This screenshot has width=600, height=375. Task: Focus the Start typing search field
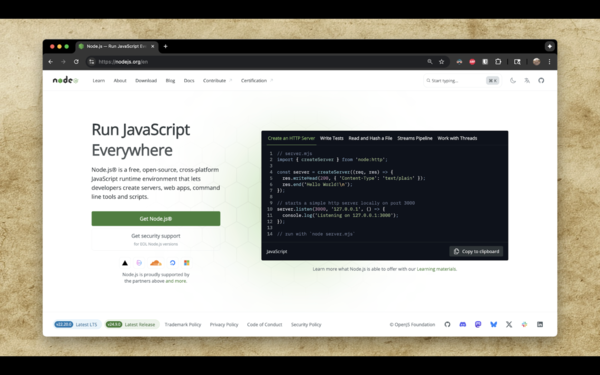pos(462,80)
